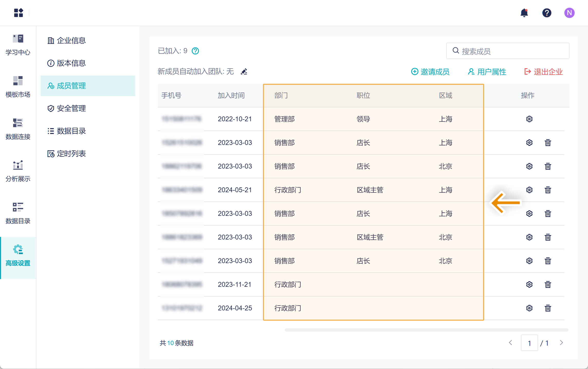This screenshot has width=588, height=369.
Task: Click the app grid logo icon
Action: tap(19, 13)
